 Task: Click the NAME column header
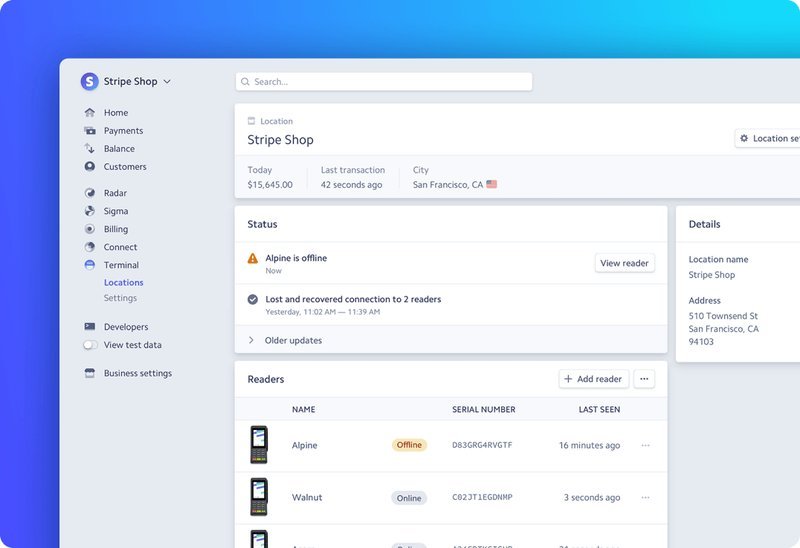tap(304, 409)
